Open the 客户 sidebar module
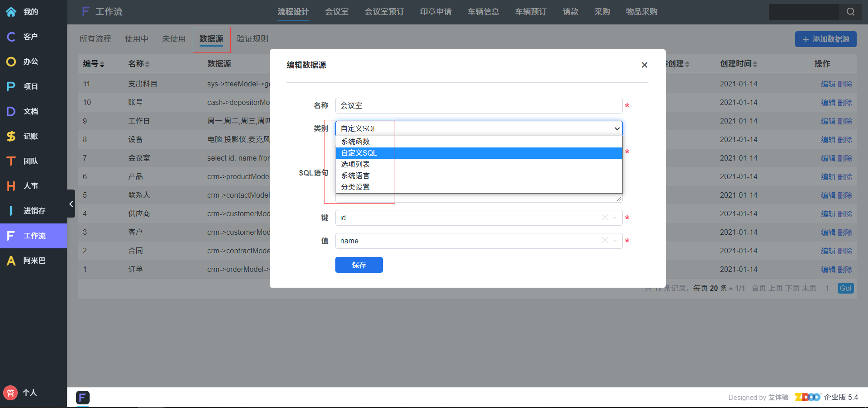 30,37
